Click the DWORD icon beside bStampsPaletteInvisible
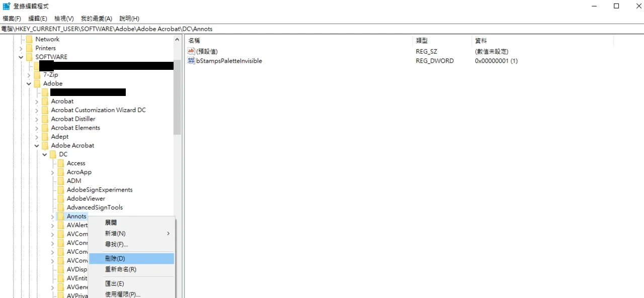The width and height of the screenshot is (644, 298). pyautogui.click(x=191, y=61)
